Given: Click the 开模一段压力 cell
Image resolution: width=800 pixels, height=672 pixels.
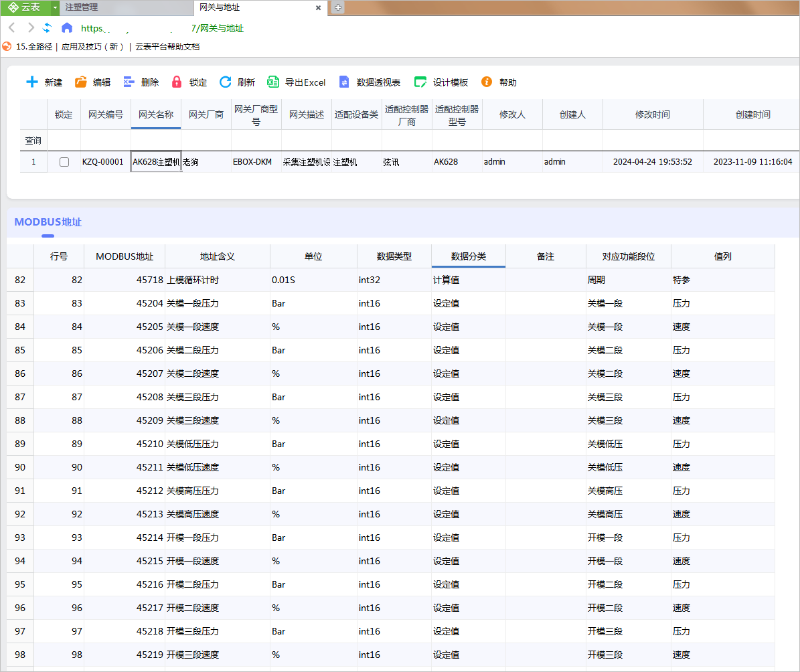Looking at the screenshot, I should coord(218,537).
